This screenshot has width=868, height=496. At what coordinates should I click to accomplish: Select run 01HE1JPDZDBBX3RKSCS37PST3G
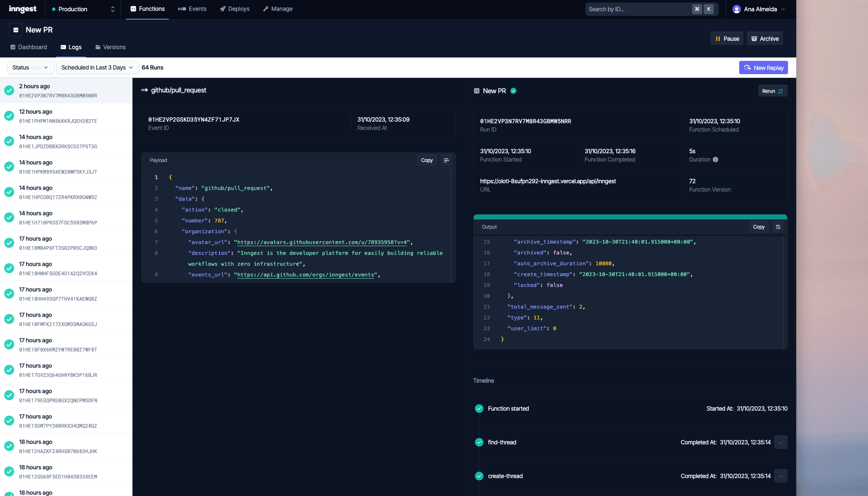coord(66,142)
